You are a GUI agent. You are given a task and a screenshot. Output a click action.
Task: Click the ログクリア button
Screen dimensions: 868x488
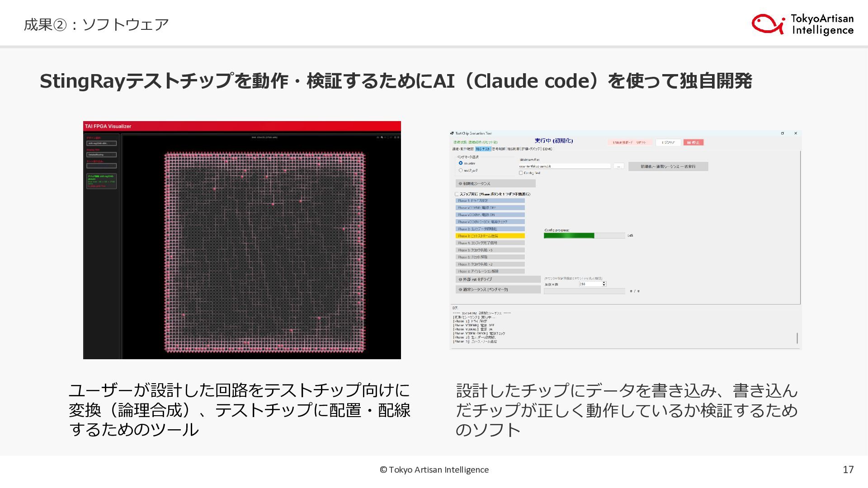tap(668, 142)
